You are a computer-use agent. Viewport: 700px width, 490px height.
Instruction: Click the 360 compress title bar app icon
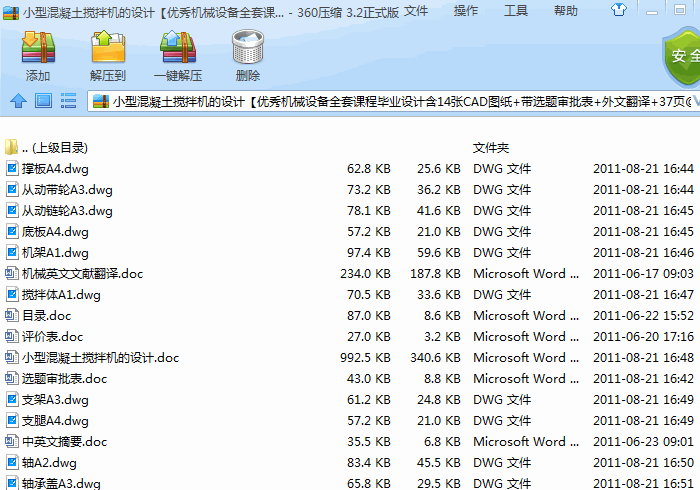[11, 12]
